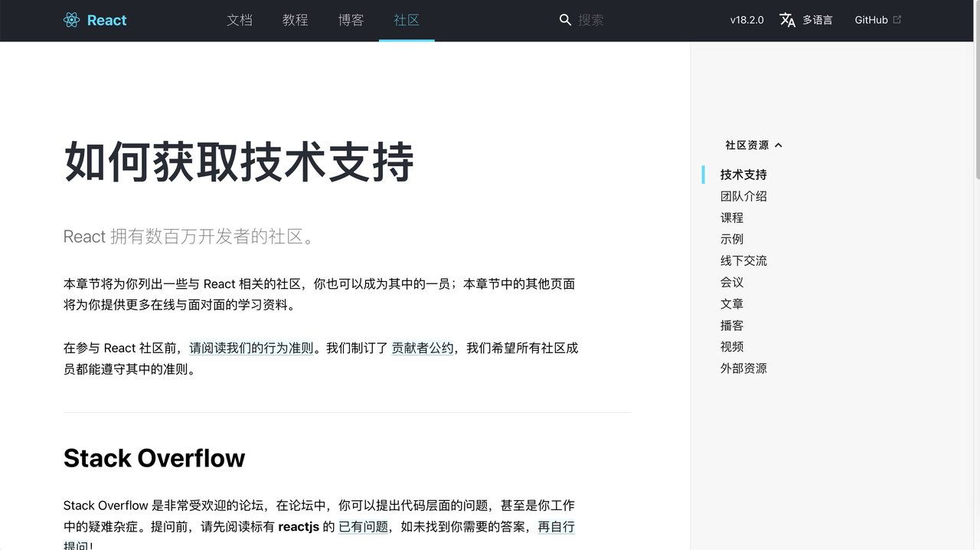Click the React atom logo icon

71,20
